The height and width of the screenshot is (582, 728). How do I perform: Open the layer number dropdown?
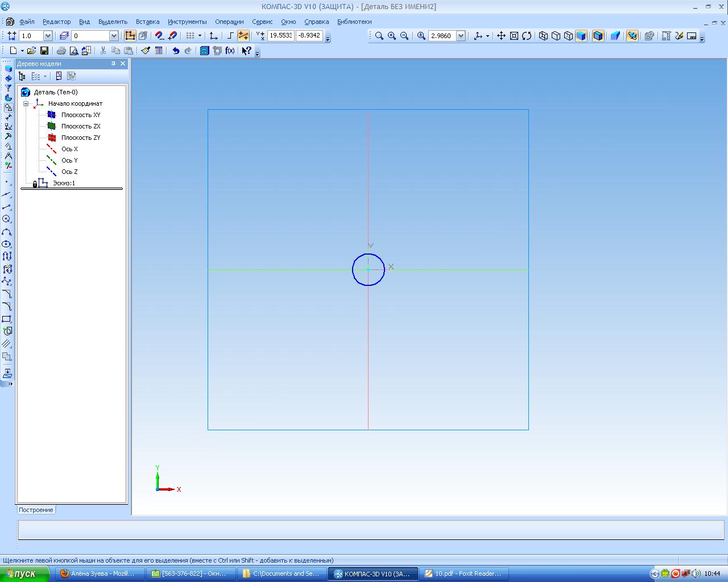coord(113,36)
